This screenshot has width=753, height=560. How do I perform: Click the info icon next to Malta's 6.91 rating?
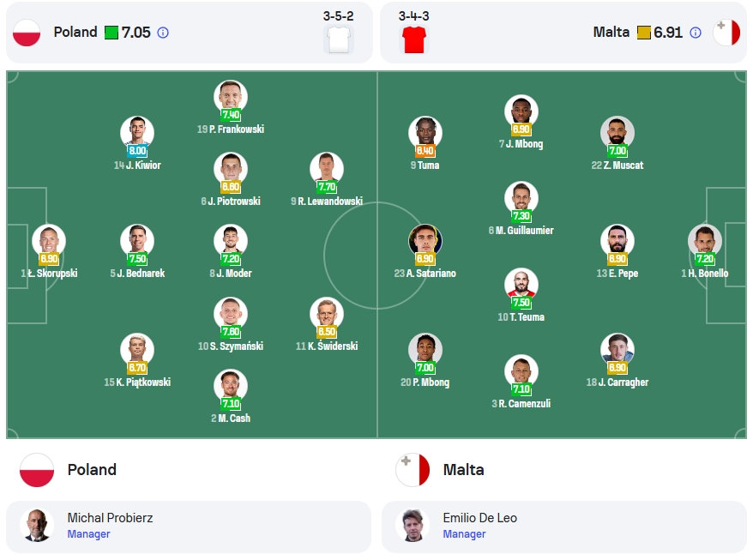(695, 33)
